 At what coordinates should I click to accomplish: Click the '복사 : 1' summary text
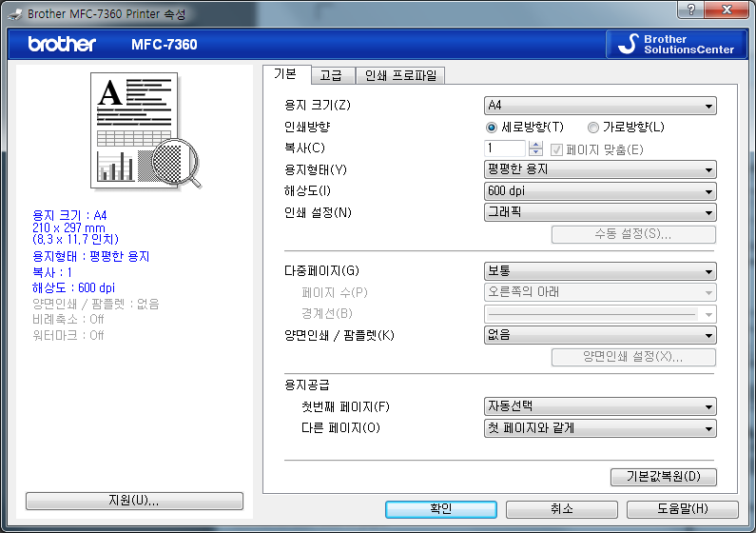[52, 272]
